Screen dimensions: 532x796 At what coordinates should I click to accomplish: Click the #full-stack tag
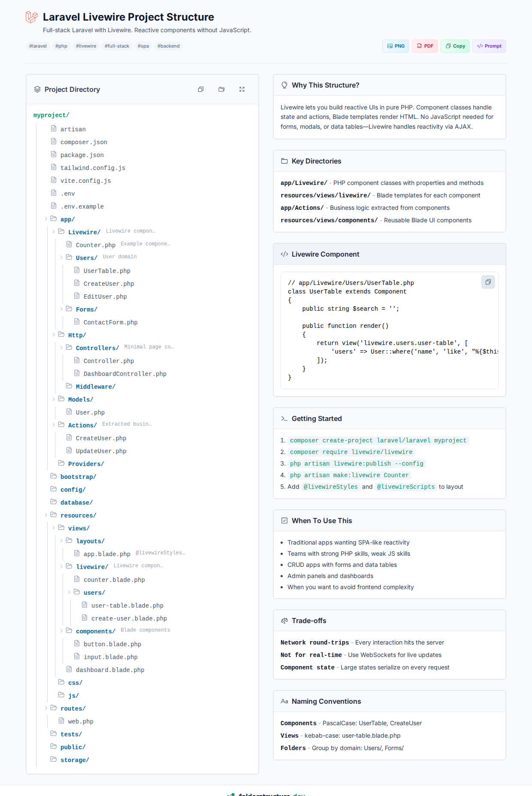coord(117,46)
